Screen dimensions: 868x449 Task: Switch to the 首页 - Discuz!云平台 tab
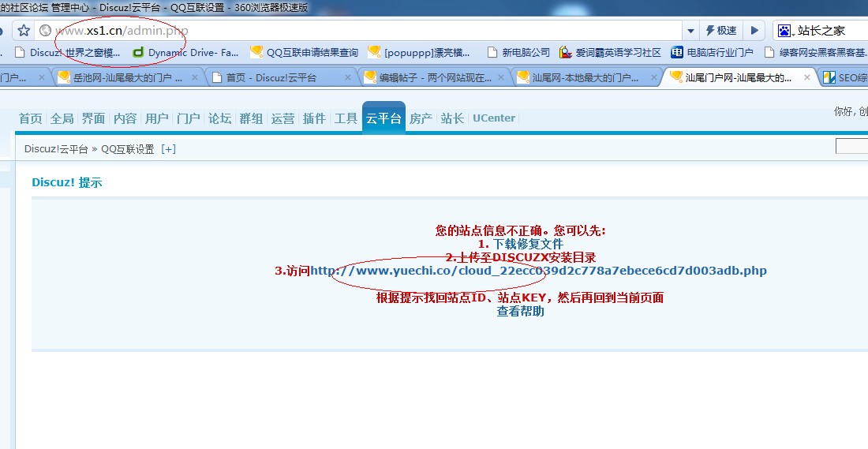(281, 77)
